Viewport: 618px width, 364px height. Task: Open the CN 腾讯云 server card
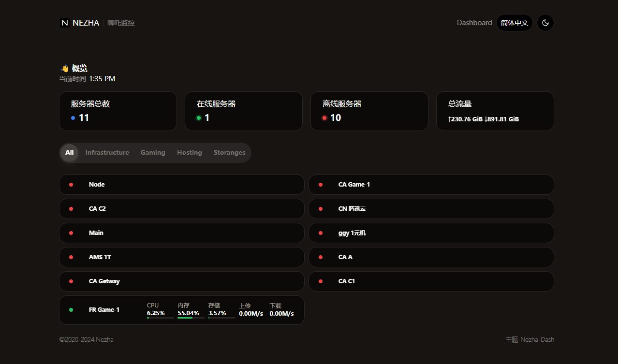(x=431, y=209)
